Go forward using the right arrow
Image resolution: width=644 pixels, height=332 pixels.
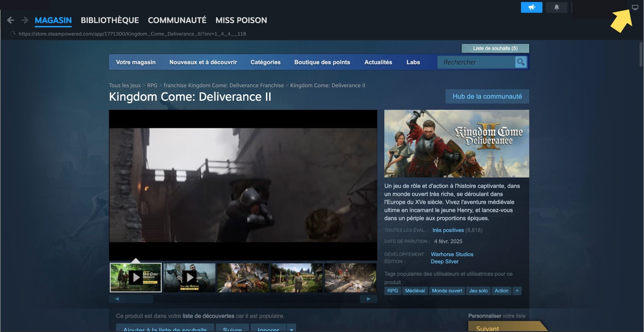click(x=25, y=20)
